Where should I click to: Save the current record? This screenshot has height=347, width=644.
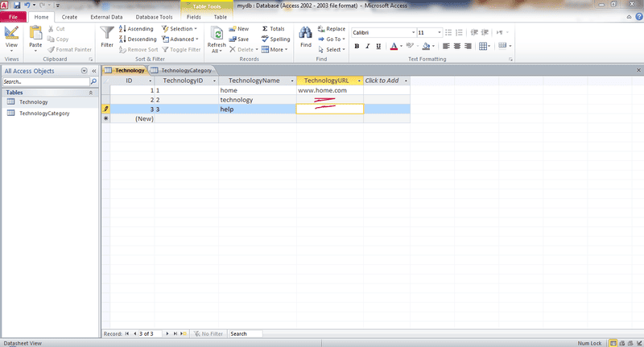pos(238,39)
